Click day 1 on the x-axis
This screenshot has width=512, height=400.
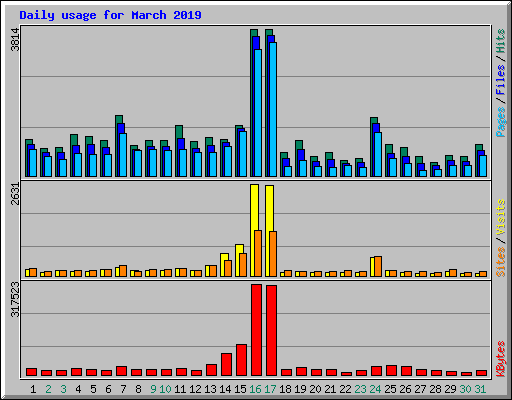(33, 389)
